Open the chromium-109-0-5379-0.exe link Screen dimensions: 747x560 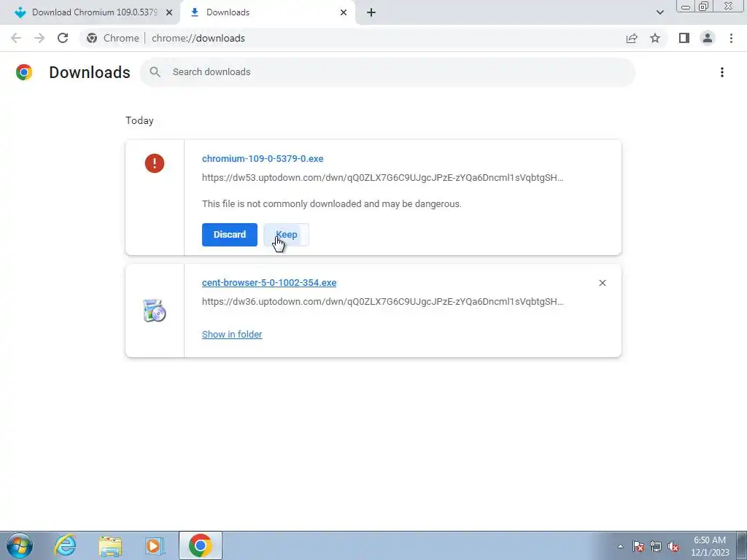coord(263,158)
